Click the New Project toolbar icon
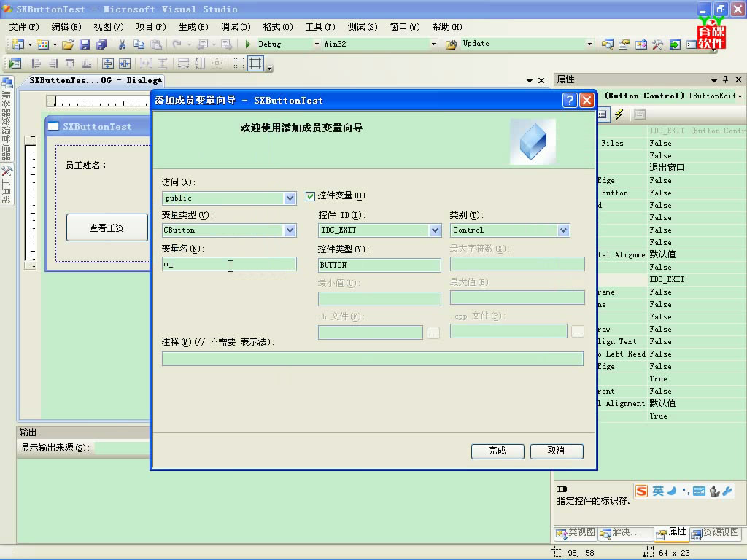 (18, 44)
